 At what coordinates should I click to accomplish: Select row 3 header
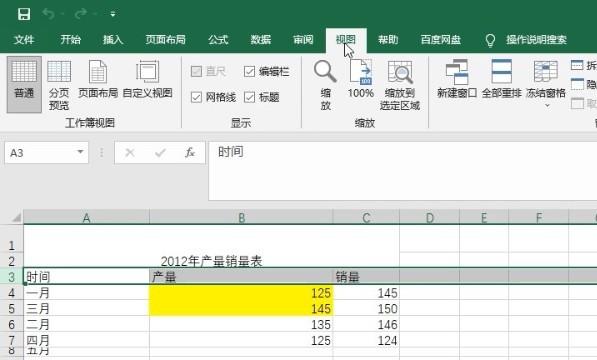pos(11,277)
